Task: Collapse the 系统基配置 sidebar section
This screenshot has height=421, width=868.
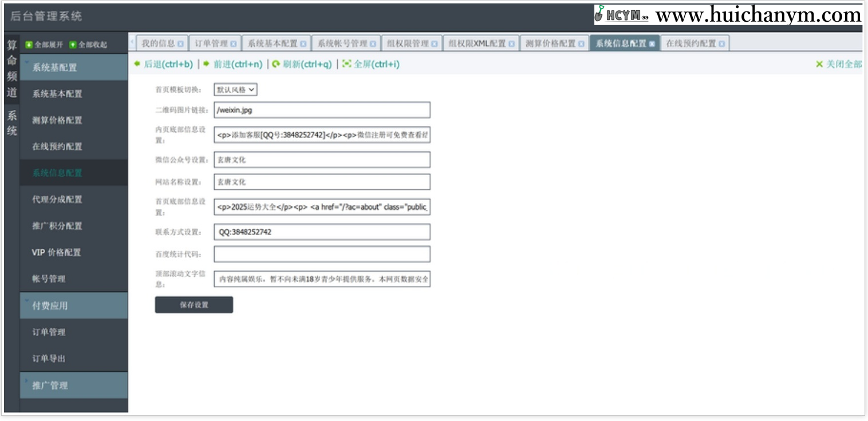Action: click(74, 67)
